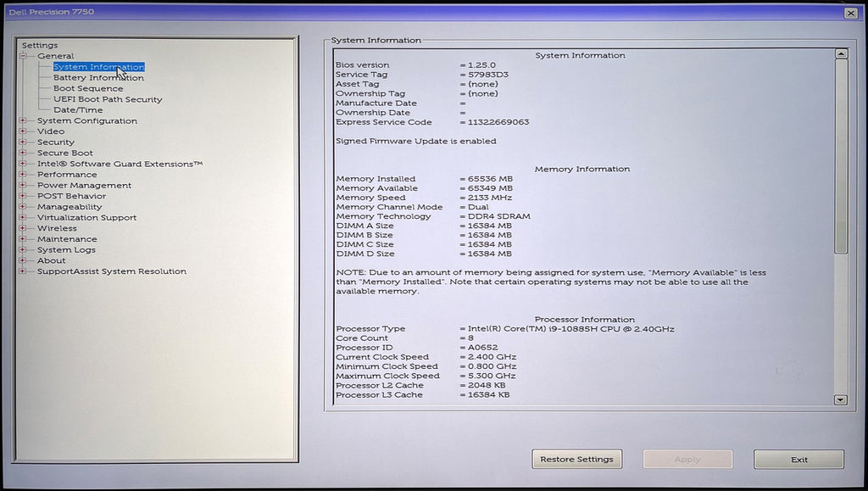Click the scrollbar down arrow
868x491 pixels.
(841, 399)
